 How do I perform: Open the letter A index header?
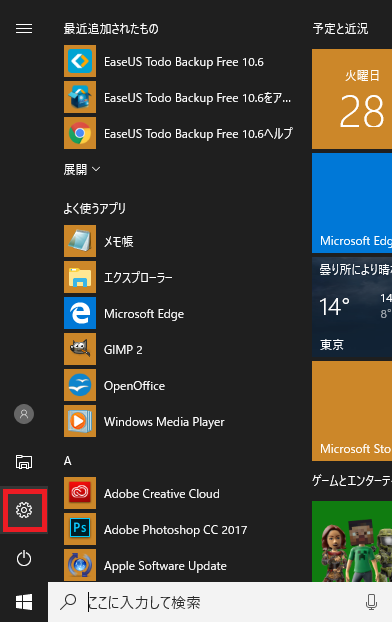pyautogui.click(x=68, y=461)
